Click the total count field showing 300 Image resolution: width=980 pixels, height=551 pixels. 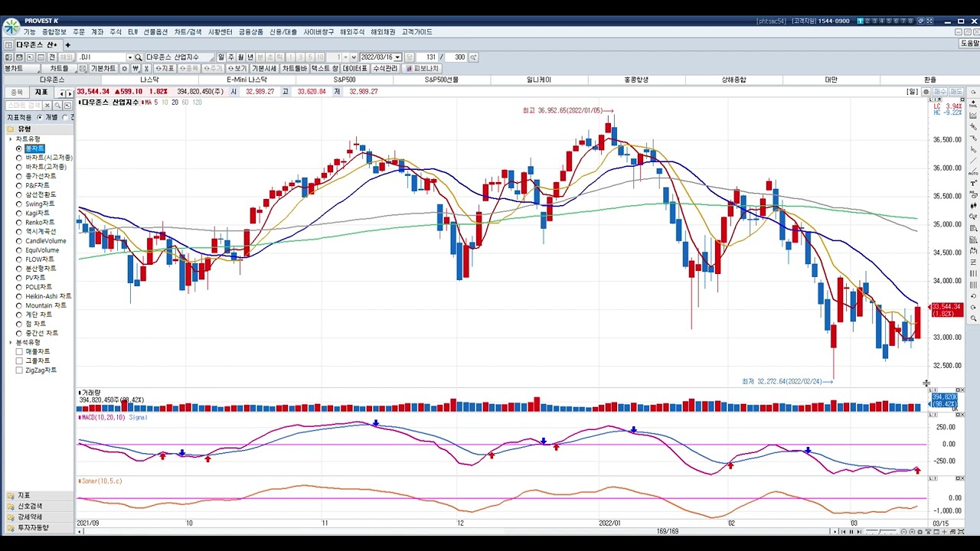456,57
